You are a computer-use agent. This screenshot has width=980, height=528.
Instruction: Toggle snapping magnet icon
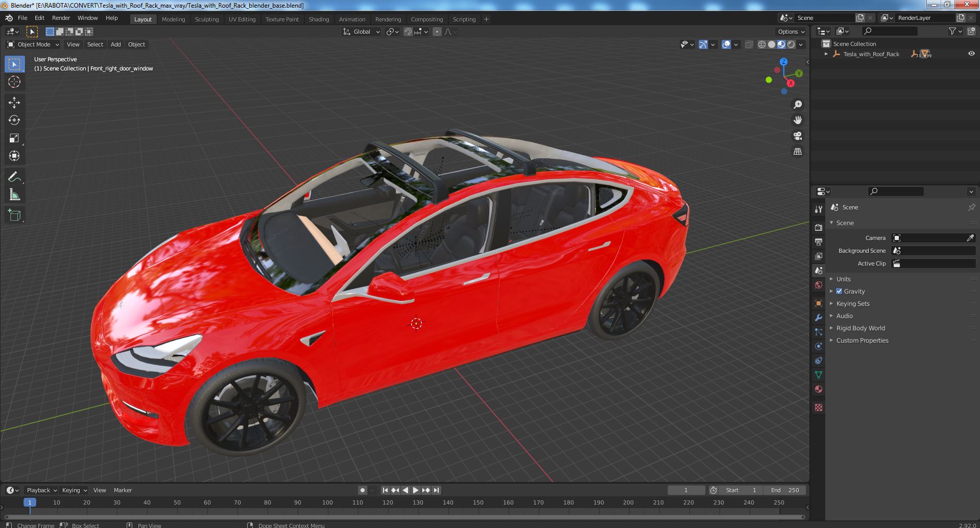[x=408, y=32]
